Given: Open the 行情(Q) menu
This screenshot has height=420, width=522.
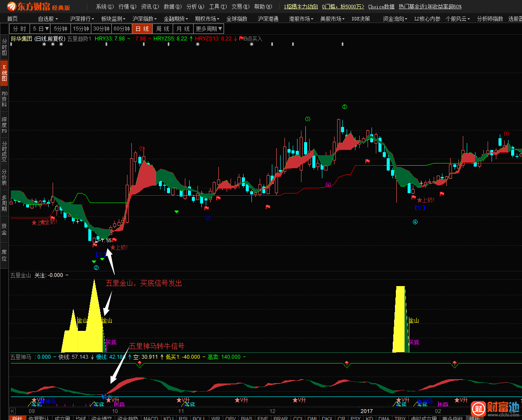Looking at the screenshot, I should coord(127,7).
